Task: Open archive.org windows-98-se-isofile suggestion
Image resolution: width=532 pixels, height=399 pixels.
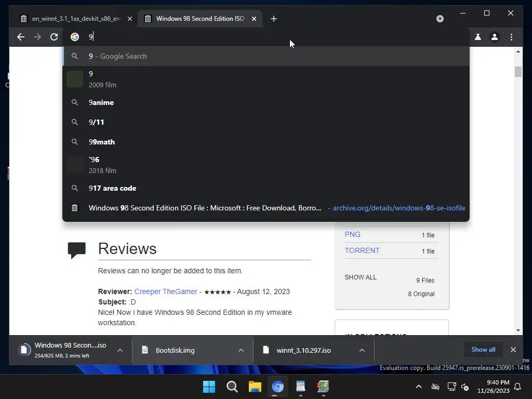Action: pyautogui.click(x=267, y=208)
